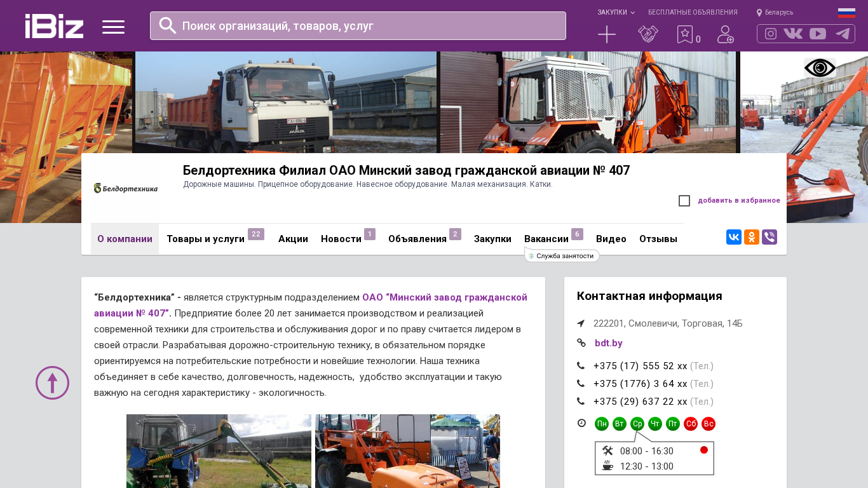Open the Telegram channel icon
868x488 pixels.
tap(843, 34)
